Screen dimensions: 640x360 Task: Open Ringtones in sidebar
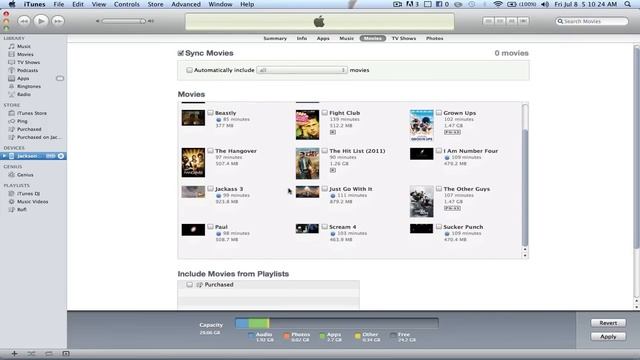pyautogui.click(x=29, y=86)
